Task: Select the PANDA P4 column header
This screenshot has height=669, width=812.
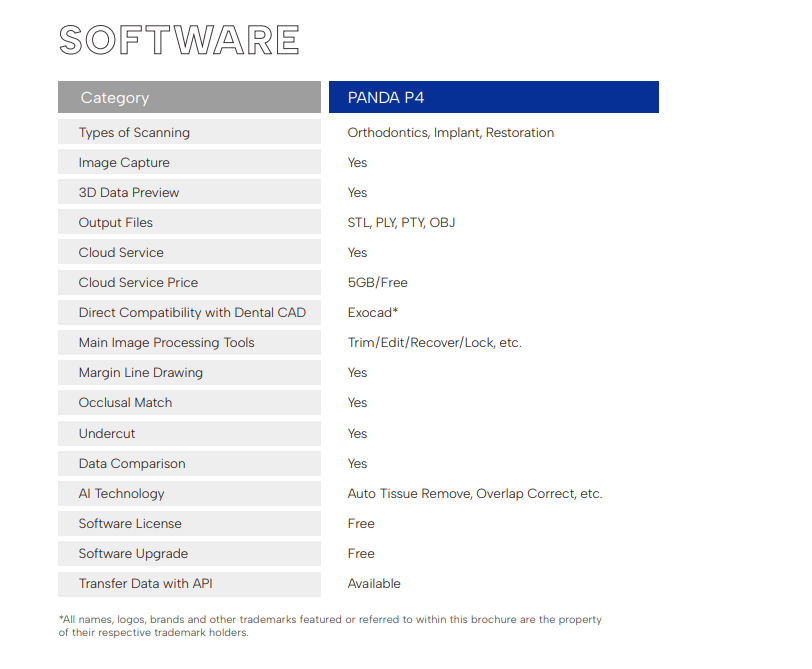Action: pos(494,97)
